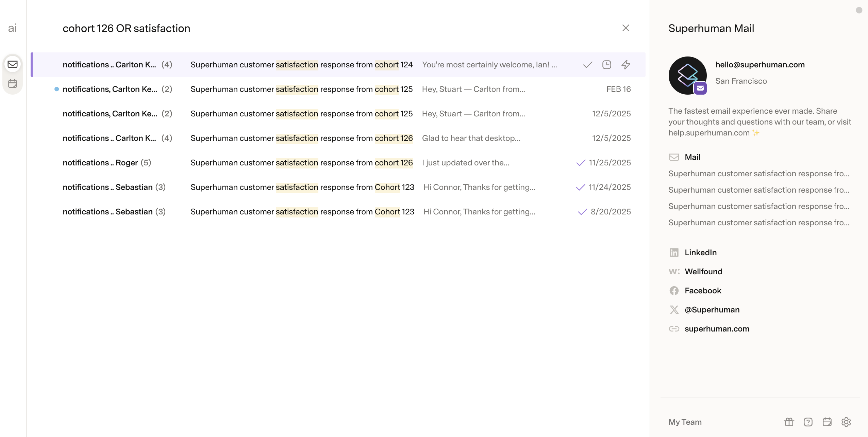
Task: Click the website link chain icon
Action: click(674, 329)
